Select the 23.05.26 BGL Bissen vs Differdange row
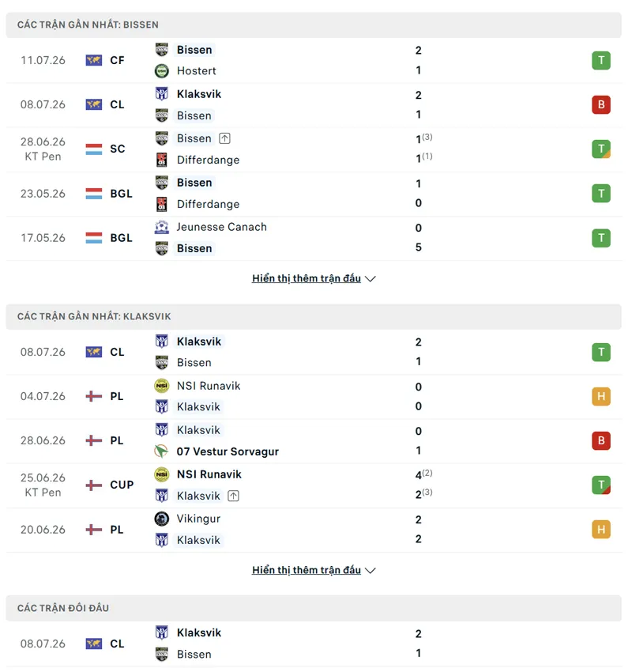 (x=314, y=194)
